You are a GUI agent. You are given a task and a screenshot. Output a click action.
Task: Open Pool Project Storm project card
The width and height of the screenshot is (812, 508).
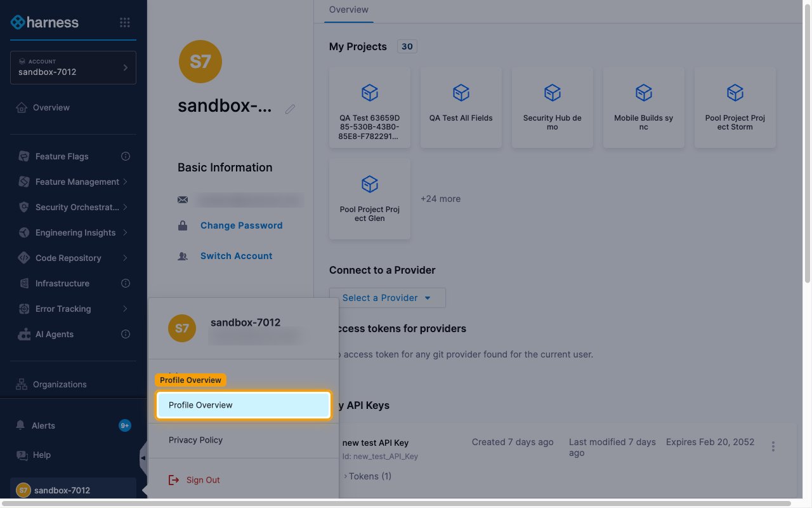point(735,108)
